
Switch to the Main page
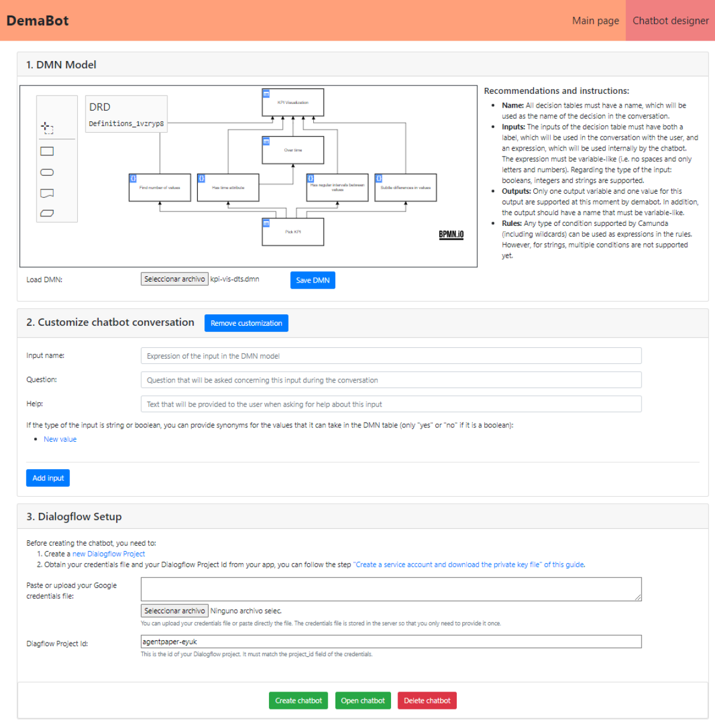595,20
